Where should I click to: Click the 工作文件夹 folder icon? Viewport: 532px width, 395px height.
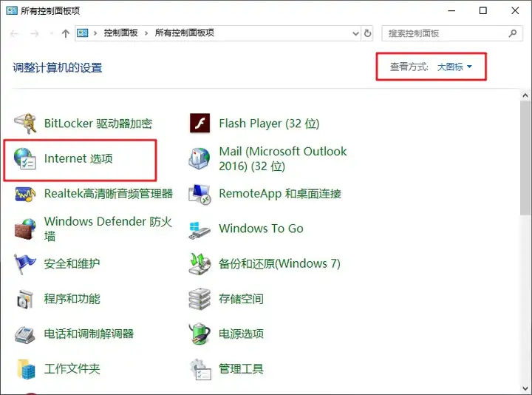(27, 369)
